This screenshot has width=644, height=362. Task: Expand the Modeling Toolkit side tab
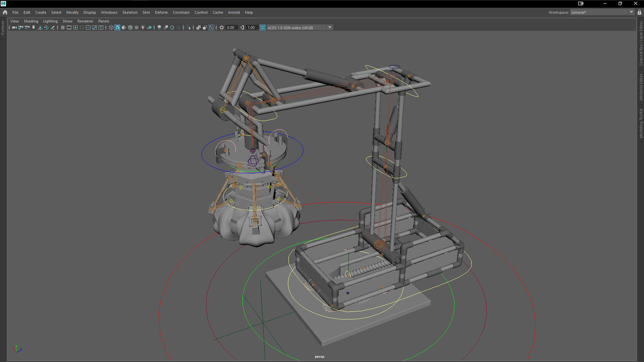(641, 123)
